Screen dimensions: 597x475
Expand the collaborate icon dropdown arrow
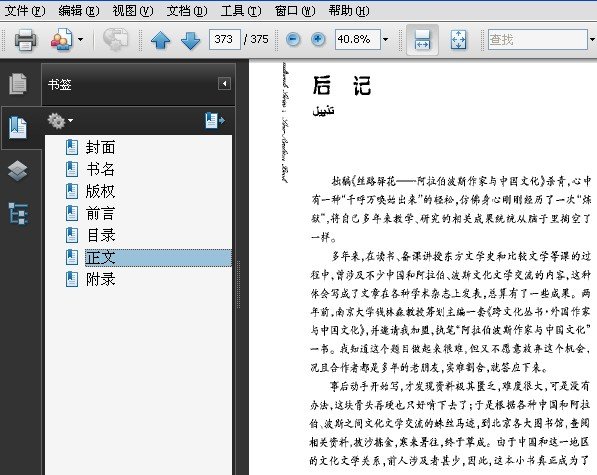click(80, 39)
